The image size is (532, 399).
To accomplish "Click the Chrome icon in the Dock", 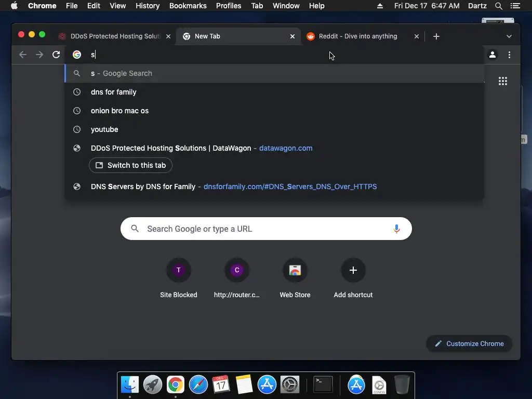I will click(176, 385).
